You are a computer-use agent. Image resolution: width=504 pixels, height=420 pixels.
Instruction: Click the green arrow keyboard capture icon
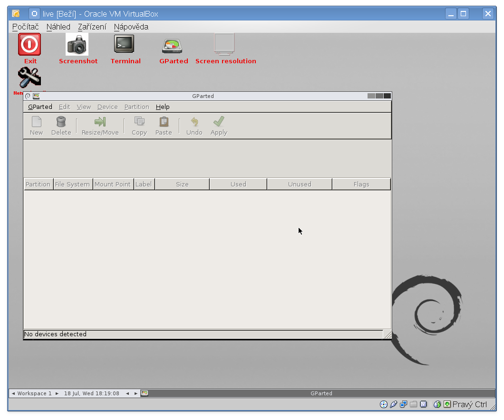coord(447,404)
